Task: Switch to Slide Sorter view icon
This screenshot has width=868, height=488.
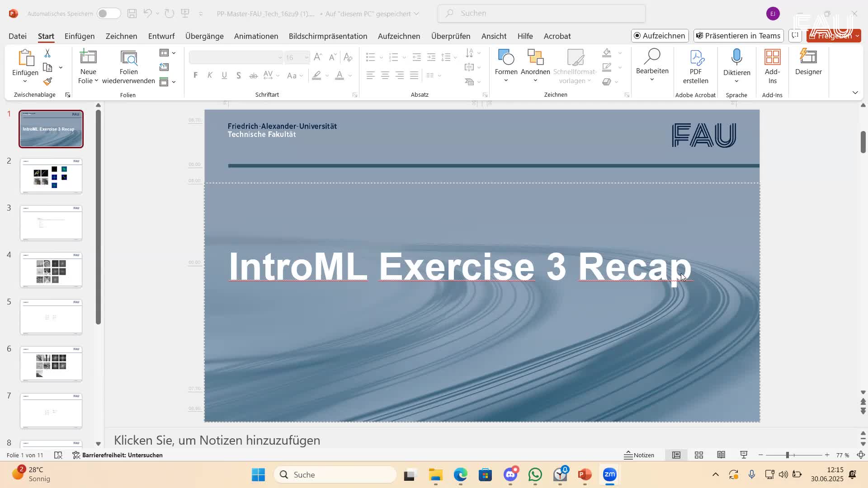Action: click(x=699, y=455)
